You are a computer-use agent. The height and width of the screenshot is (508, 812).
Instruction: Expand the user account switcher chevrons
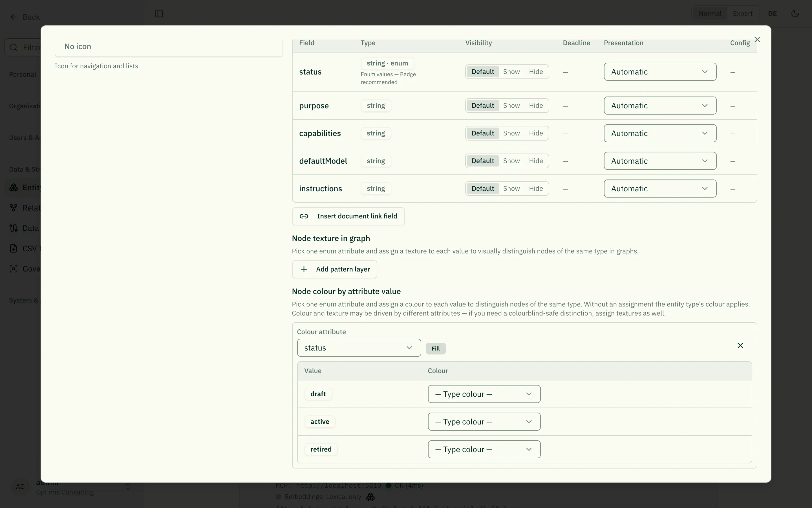point(128,487)
